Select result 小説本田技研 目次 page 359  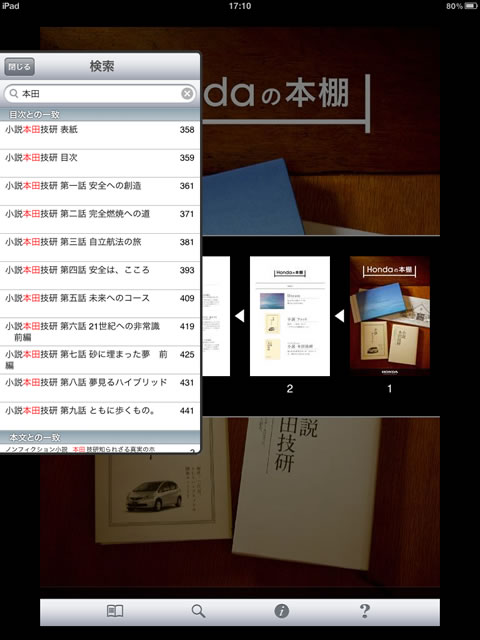tap(100, 163)
